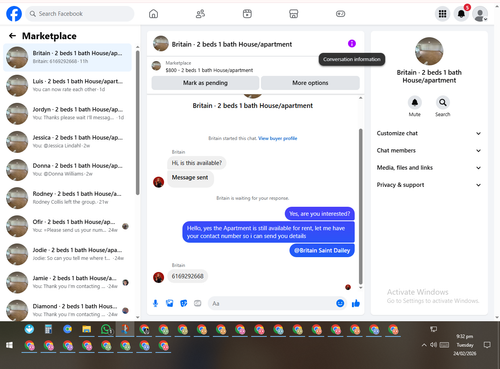Image resolution: width=500 pixels, height=369 pixels.
Task: Open the sticker picker icon
Action: coord(184,303)
